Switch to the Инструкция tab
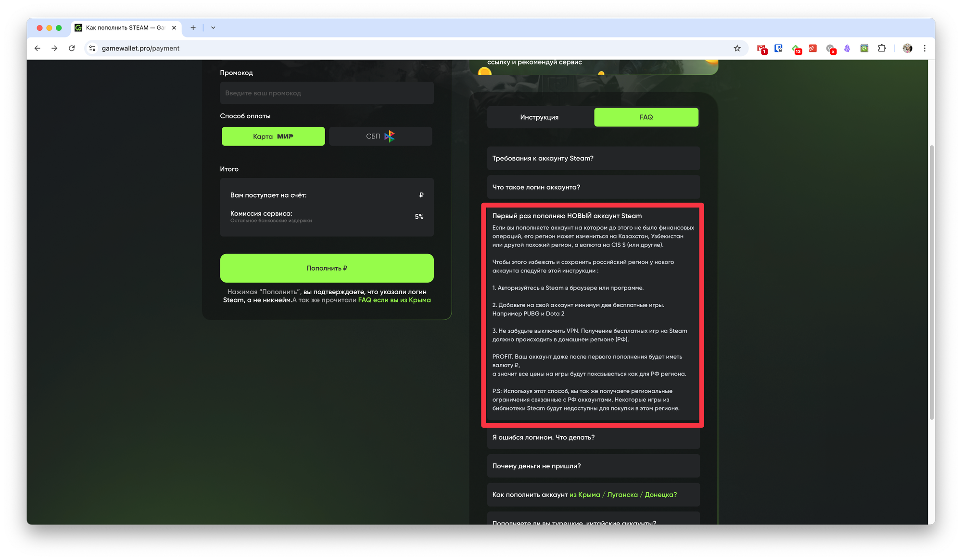This screenshot has height=560, width=962. 539,117
